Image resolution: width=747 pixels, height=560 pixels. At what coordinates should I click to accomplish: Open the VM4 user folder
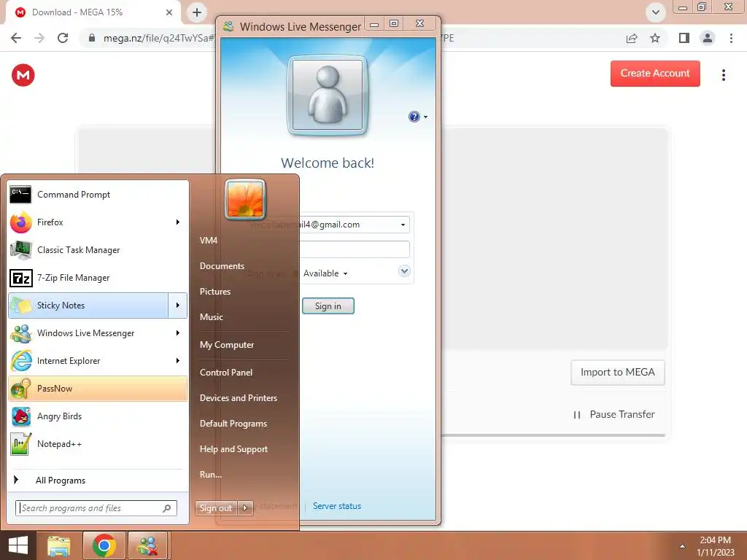tap(209, 241)
